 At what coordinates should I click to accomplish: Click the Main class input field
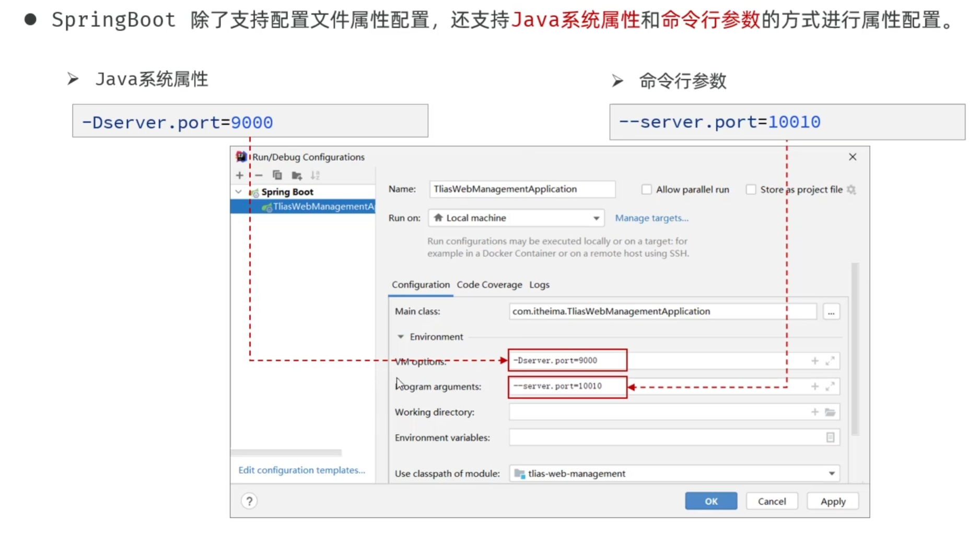click(x=662, y=311)
